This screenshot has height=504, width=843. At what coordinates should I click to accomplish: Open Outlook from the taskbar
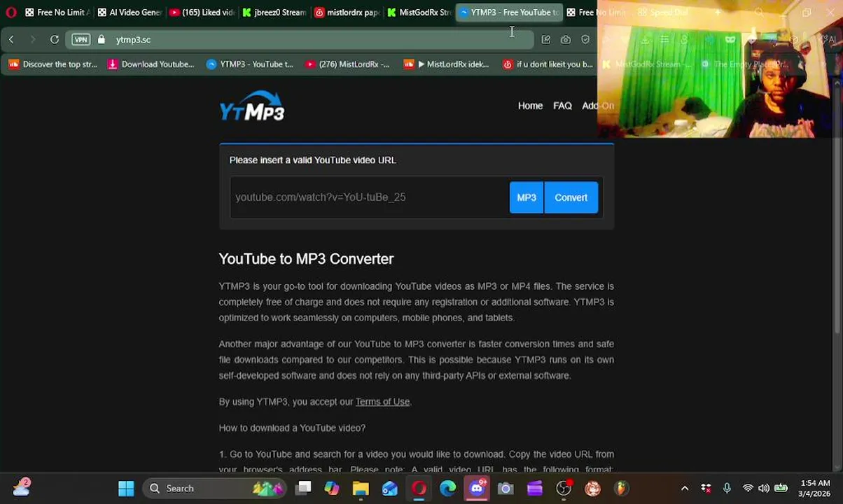390,488
